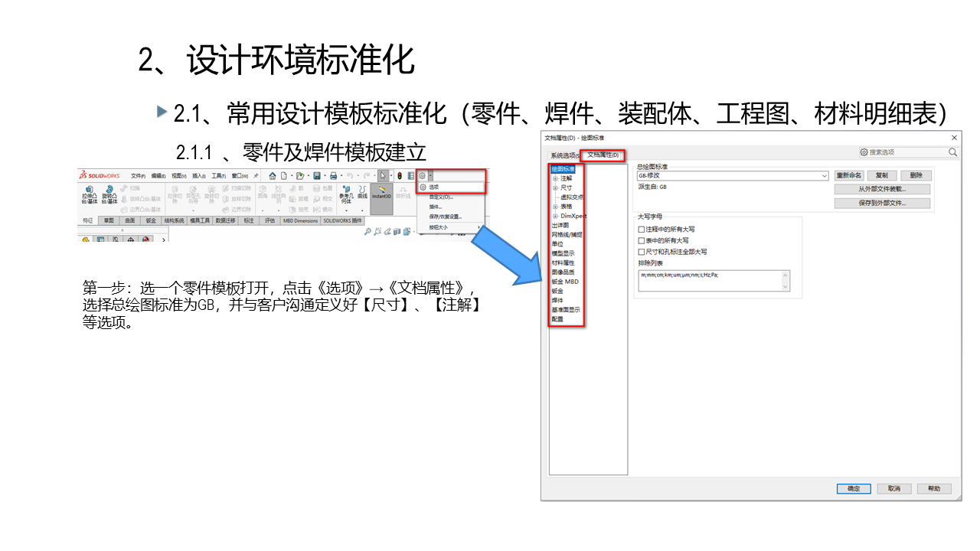Click the Print icon in toolbar
The width and height of the screenshot is (980, 551).
333,175
